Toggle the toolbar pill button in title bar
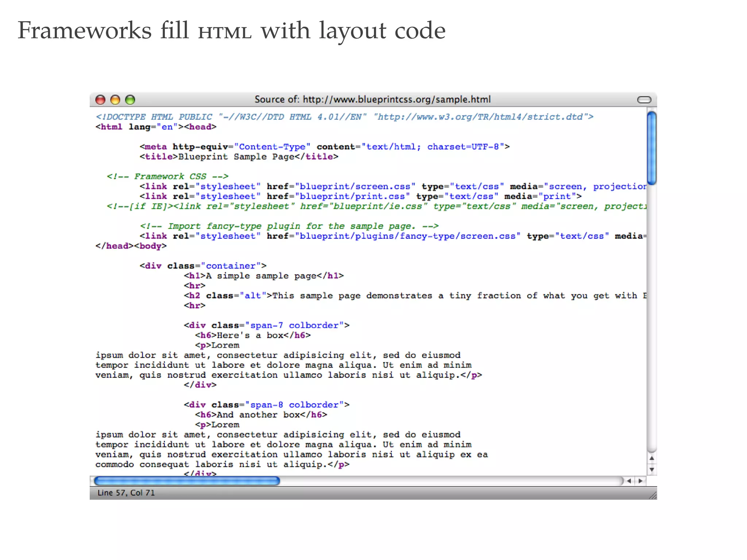The width and height of the screenshot is (747, 560). 644,100
